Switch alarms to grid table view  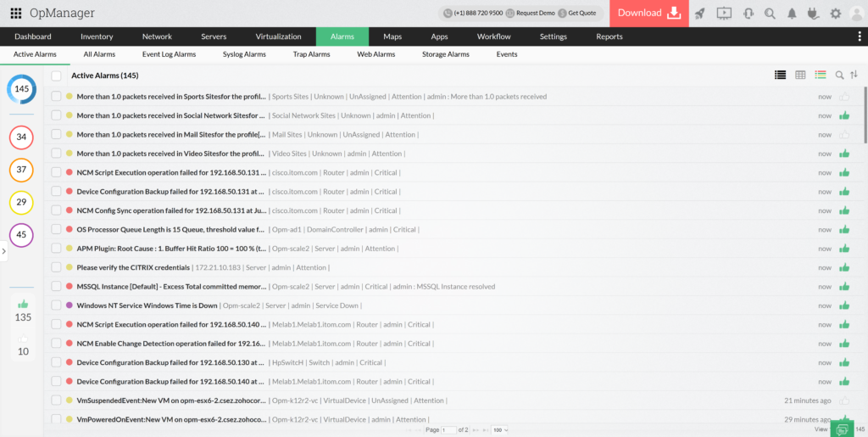800,76
